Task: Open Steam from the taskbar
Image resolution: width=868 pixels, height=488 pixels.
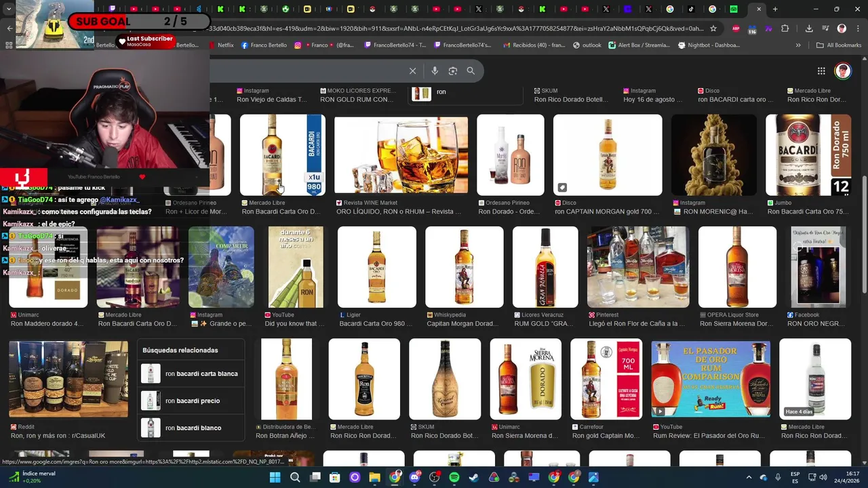Action: pos(473,477)
